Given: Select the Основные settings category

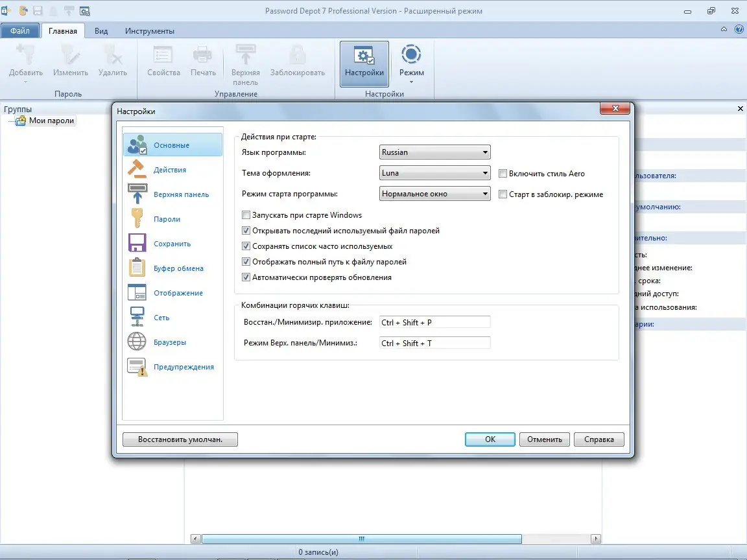Looking at the screenshot, I should (x=173, y=145).
